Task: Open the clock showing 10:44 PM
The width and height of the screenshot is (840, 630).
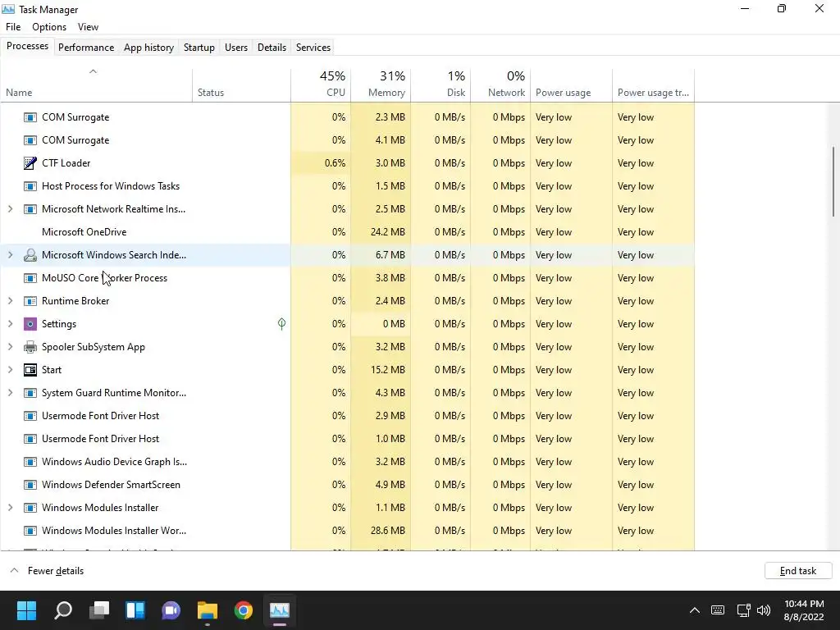Action: (804, 610)
